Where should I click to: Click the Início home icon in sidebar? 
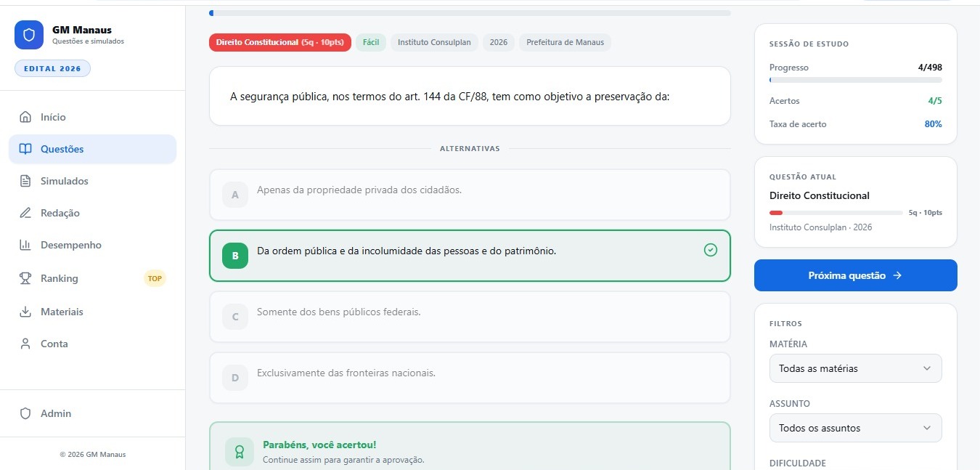tap(25, 116)
